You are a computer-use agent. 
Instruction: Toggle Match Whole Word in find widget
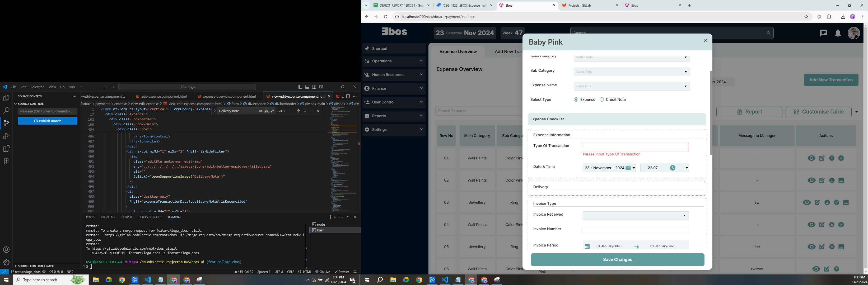pyautogui.click(x=266, y=111)
